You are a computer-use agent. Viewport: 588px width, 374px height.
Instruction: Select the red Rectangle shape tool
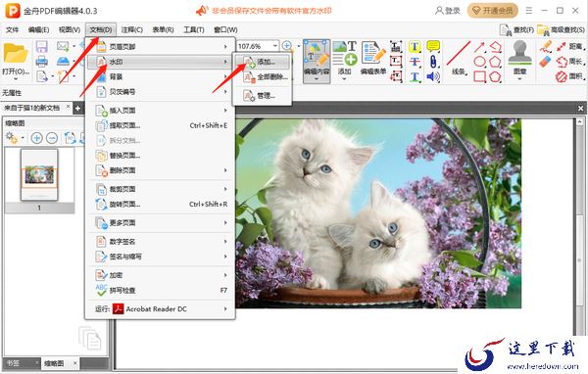479,76
